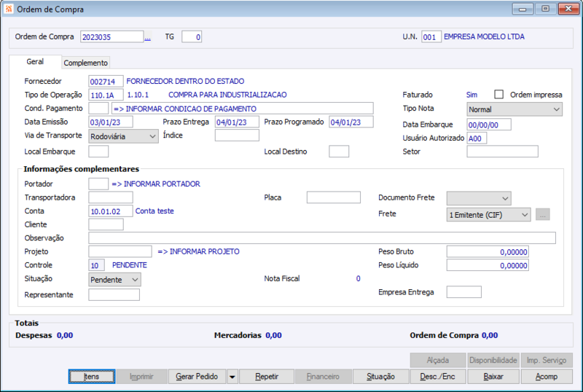Click the Transportadora field
The image size is (583, 392).
(111, 197)
